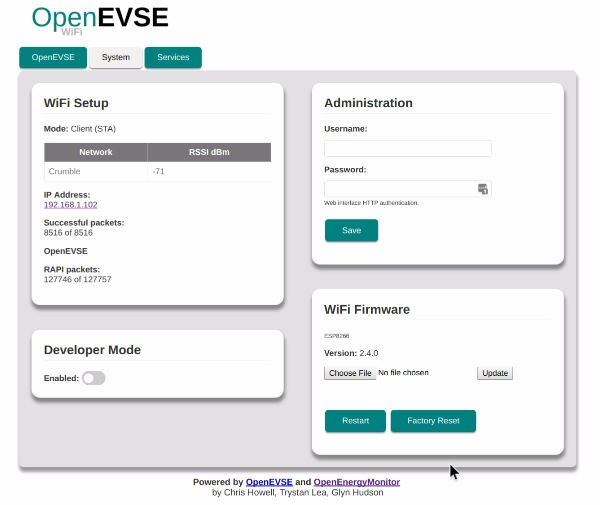Click the Administration heading
This screenshot has height=505, width=600.
(368, 103)
